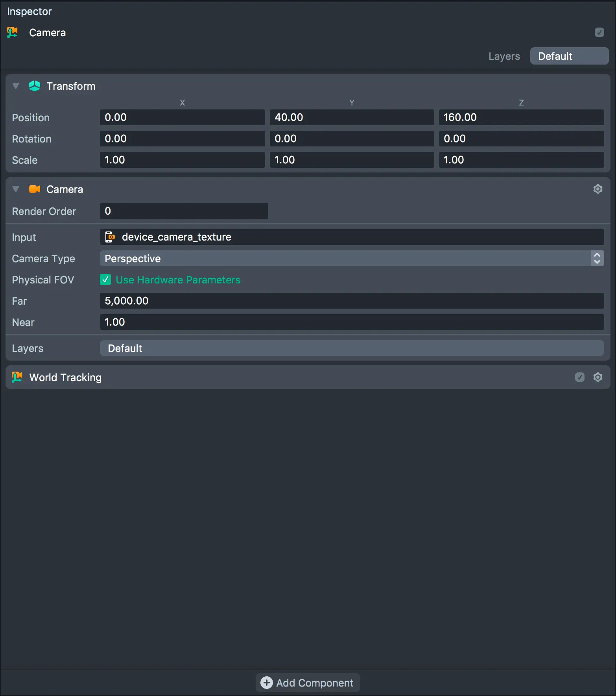This screenshot has height=696, width=616.
Task: Click the orange Camera component icon
Action: [35, 189]
